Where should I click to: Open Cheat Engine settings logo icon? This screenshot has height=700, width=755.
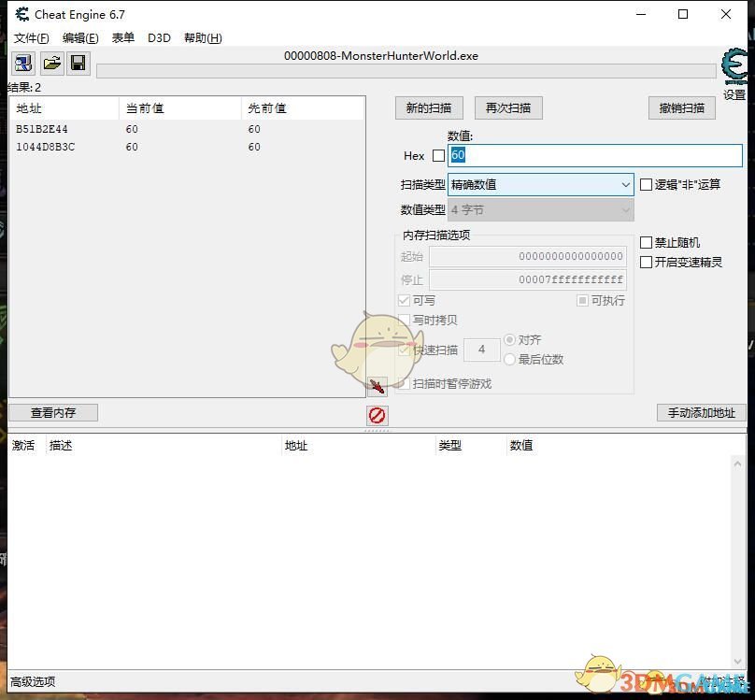734,66
